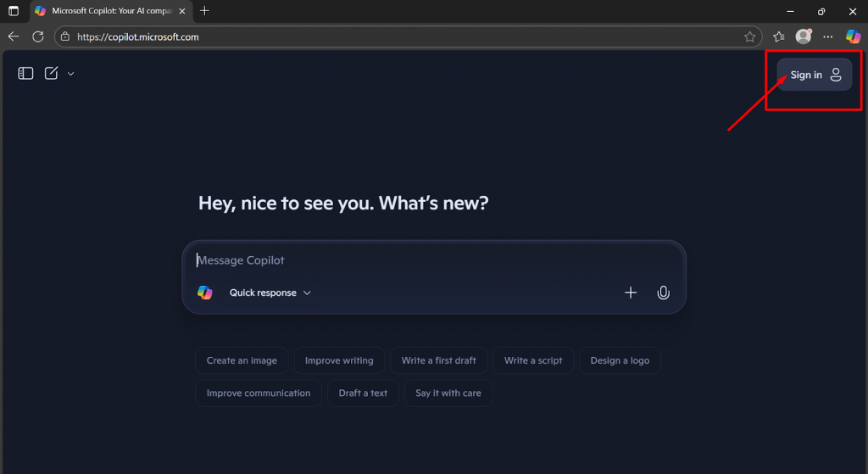
Task: Open a new browser tab
Action: (204, 10)
